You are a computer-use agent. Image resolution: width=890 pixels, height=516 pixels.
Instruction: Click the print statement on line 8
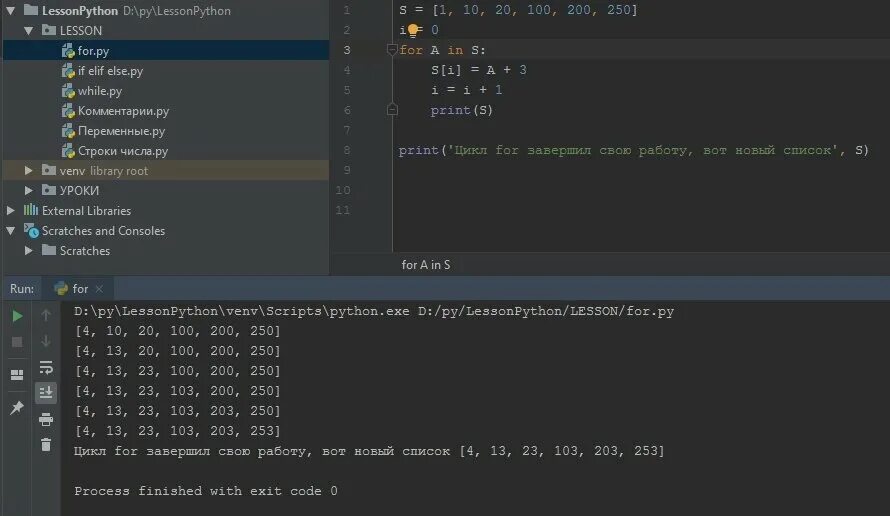pos(633,150)
